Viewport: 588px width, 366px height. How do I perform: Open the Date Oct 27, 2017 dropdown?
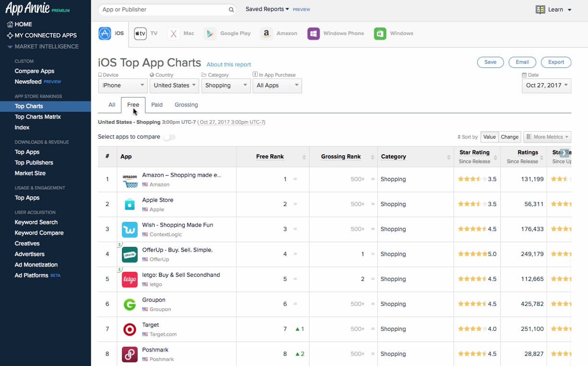tap(546, 85)
